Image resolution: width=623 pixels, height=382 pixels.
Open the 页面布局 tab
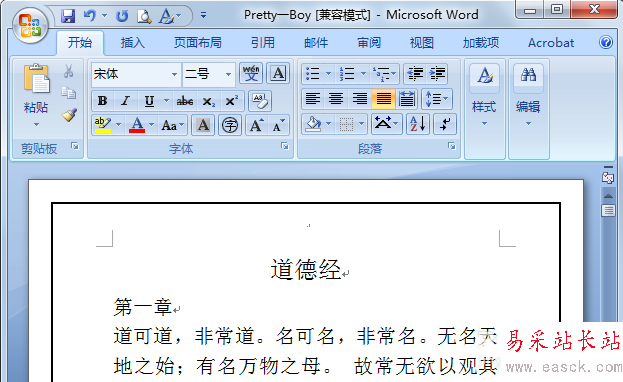pyautogui.click(x=197, y=43)
